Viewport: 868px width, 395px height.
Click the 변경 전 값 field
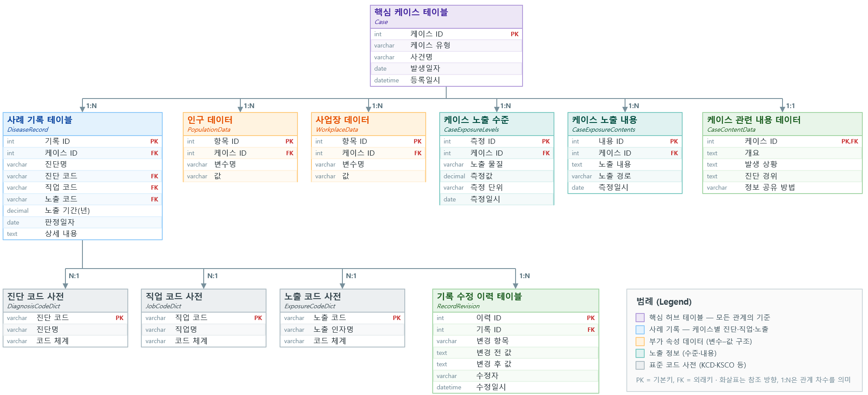pos(516,353)
